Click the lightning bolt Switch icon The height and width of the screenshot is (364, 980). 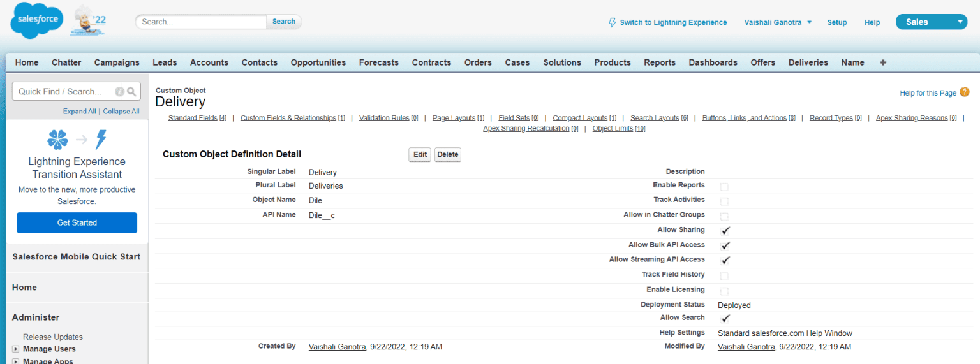[612, 22]
